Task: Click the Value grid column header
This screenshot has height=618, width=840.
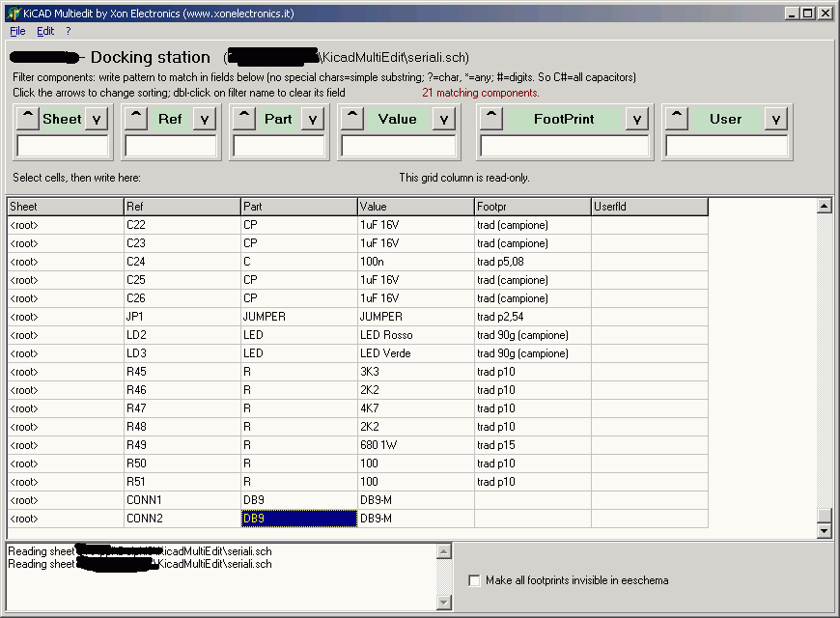Action: [x=416, y=207]
